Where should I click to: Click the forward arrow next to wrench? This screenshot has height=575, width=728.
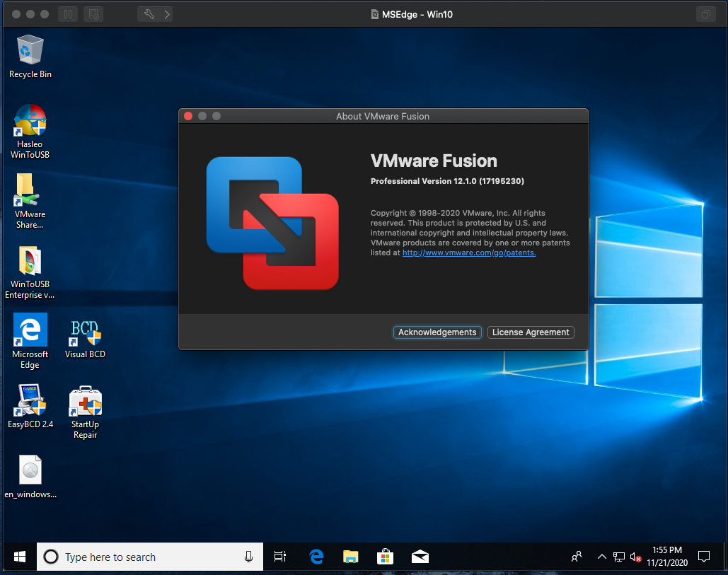click(x=167, y=14)
